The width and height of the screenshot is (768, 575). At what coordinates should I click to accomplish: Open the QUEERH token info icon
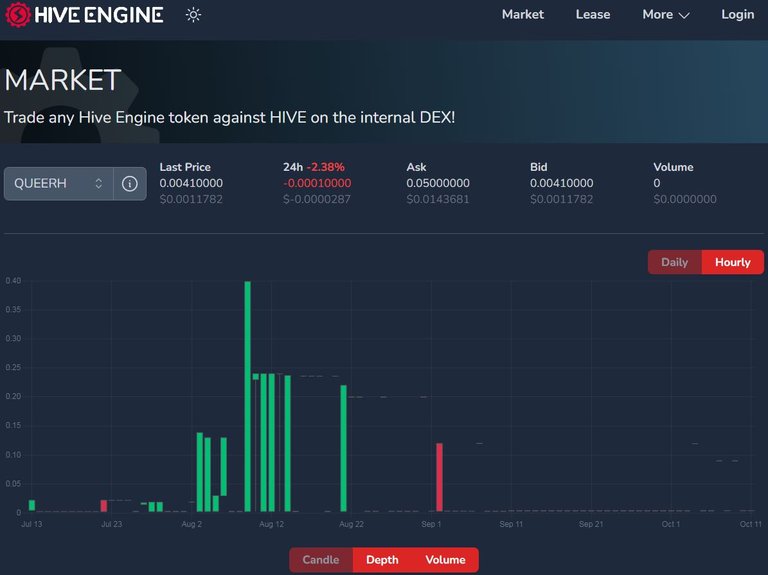tap(130, 184)
